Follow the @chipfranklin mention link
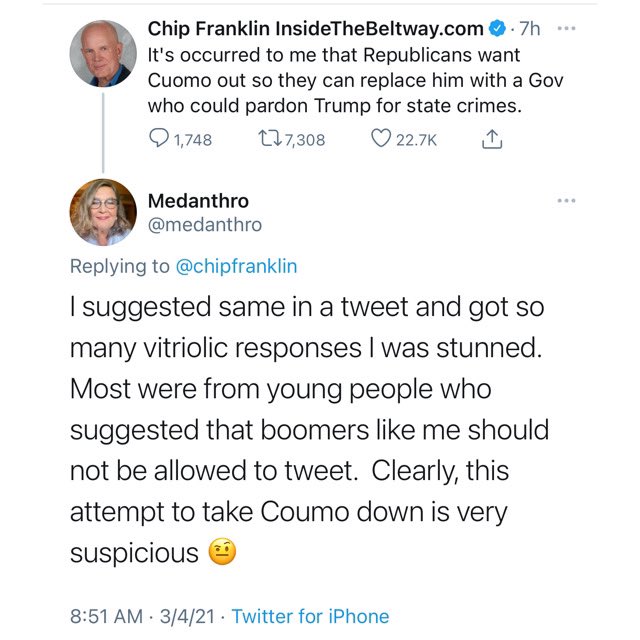Image resolution: width=640 pixels, height=640 pixels. tap(237, 266)
